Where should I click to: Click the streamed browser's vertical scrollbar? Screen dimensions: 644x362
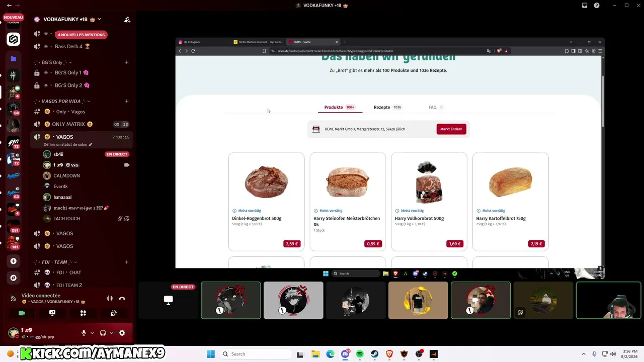pos(603,102)
